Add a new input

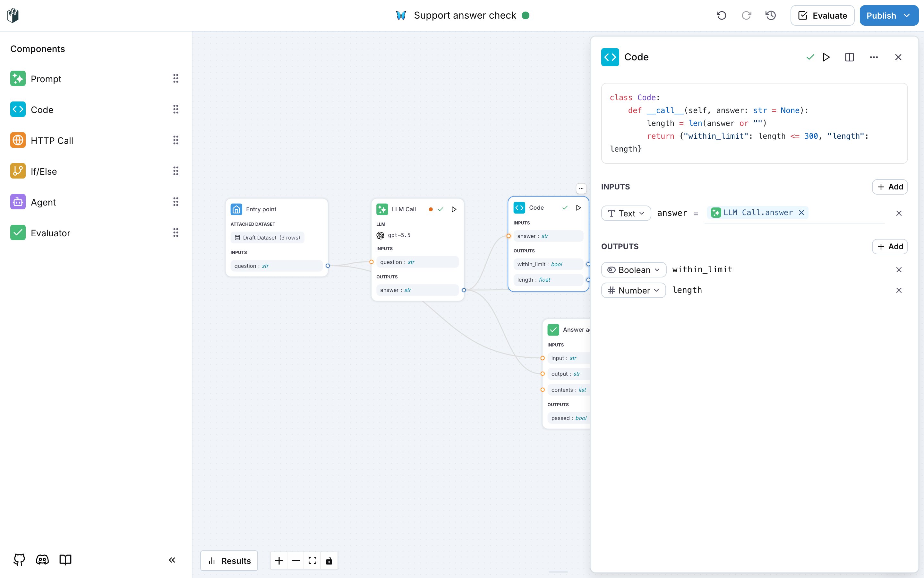pos(890,187)
